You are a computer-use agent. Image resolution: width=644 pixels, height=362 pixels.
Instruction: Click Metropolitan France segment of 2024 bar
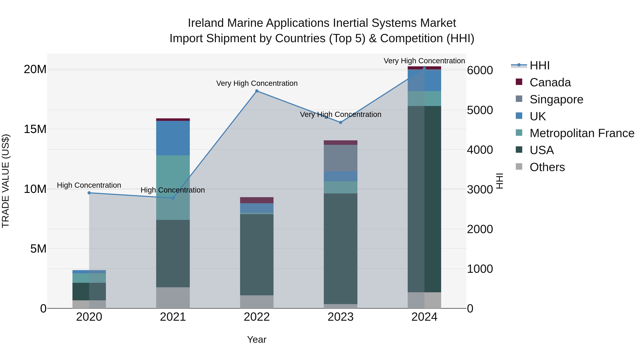point(424,99)
